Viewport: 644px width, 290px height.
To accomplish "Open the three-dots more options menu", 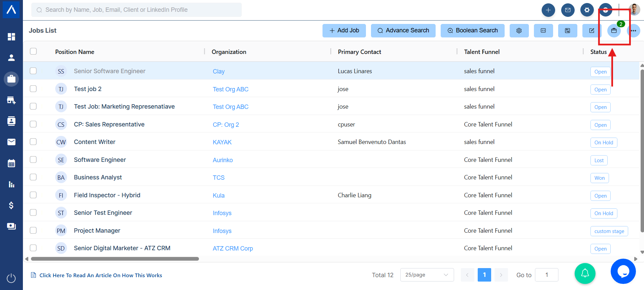I will pyautogui.click(x=634, y=31).
